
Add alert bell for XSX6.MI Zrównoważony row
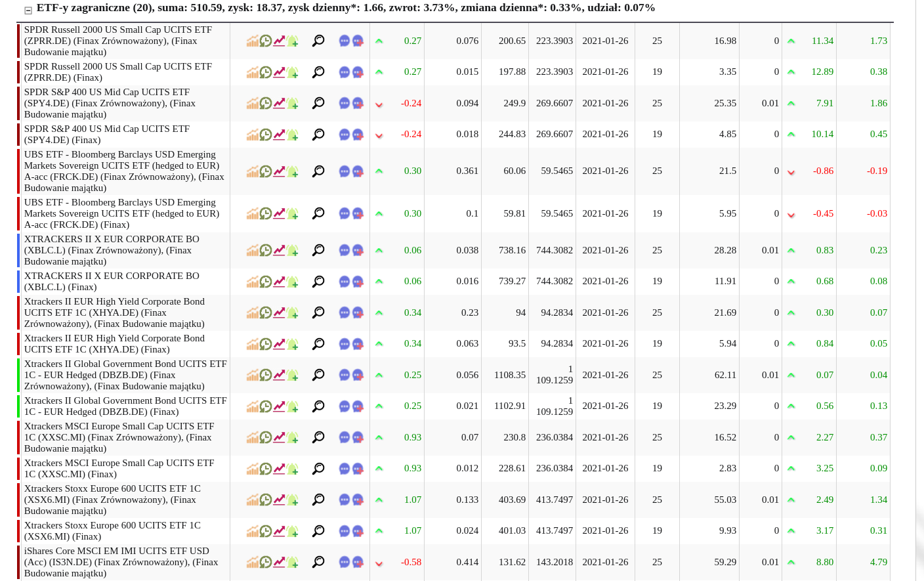coord(293,500)
